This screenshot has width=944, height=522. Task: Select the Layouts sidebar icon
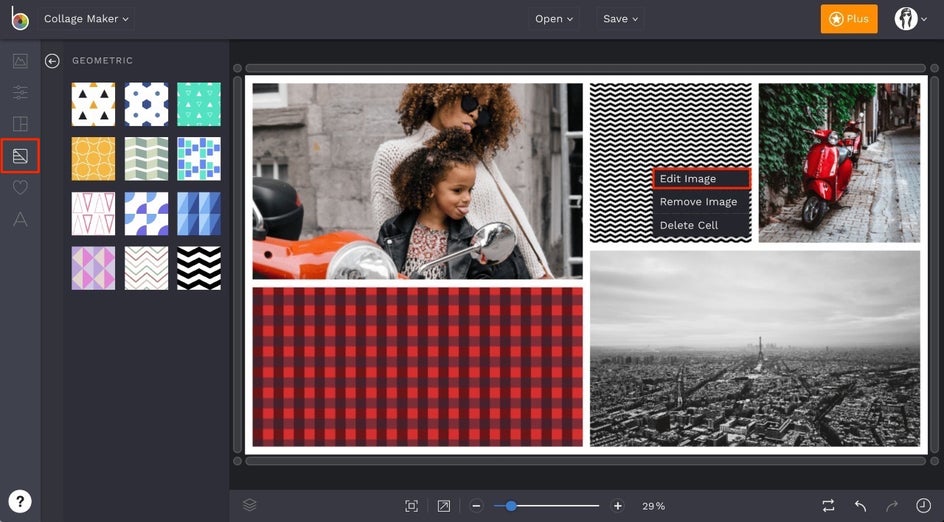tap(20, 124)
